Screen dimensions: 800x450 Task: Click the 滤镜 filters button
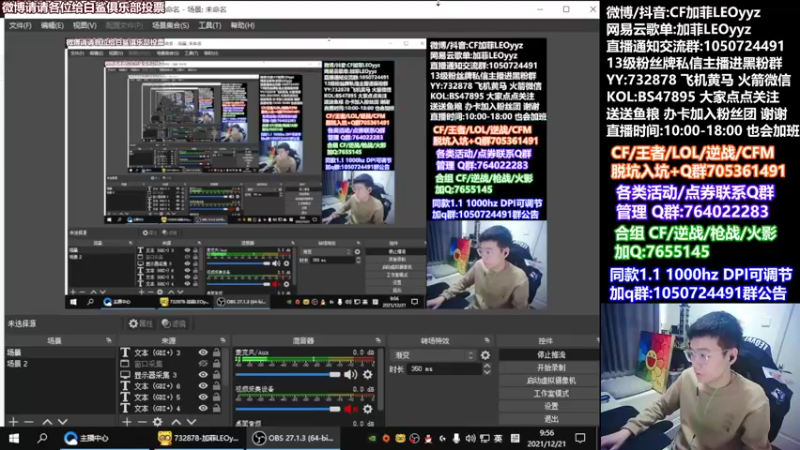[173, 323]
